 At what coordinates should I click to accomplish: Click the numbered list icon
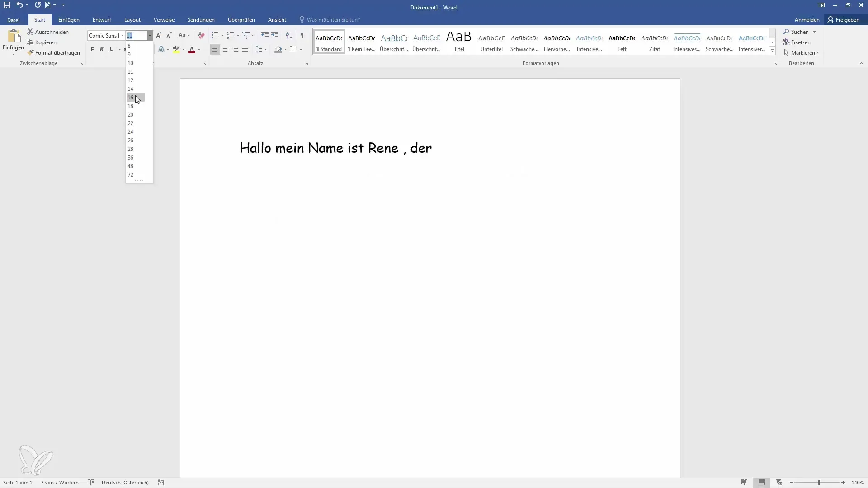click(x=230, y=35)
